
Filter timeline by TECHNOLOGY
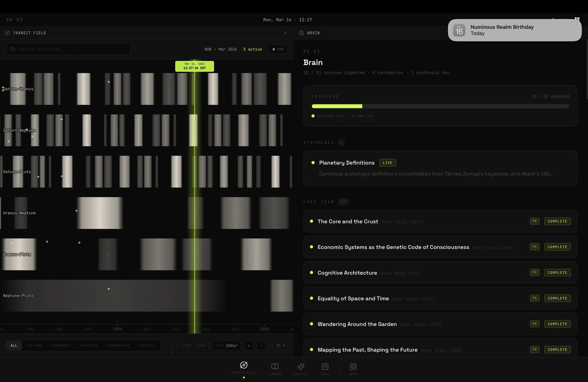click(118, 346)
